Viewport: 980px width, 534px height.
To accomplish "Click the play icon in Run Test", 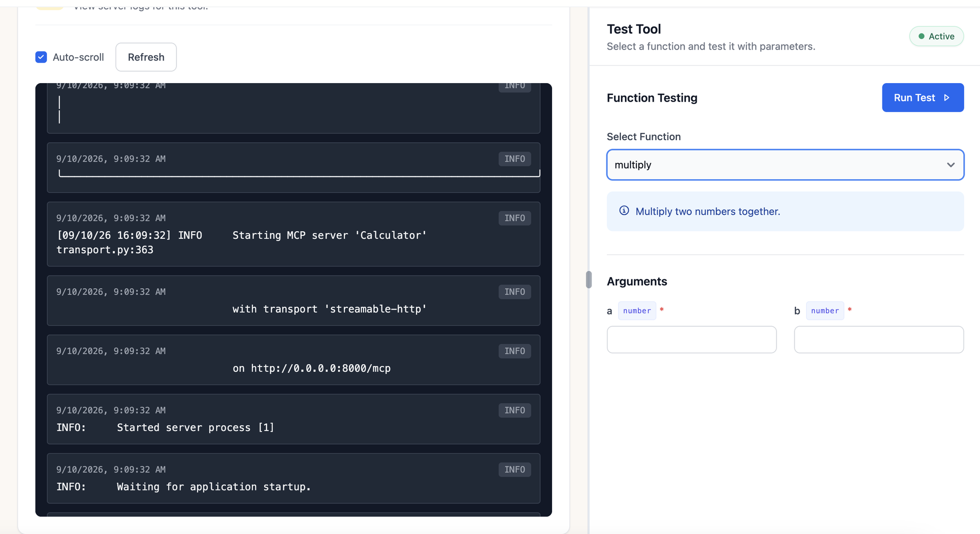I will [946, 98].
